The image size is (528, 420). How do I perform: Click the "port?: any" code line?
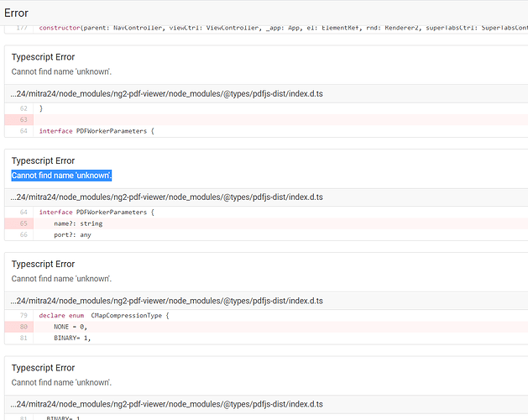(72, 235)
